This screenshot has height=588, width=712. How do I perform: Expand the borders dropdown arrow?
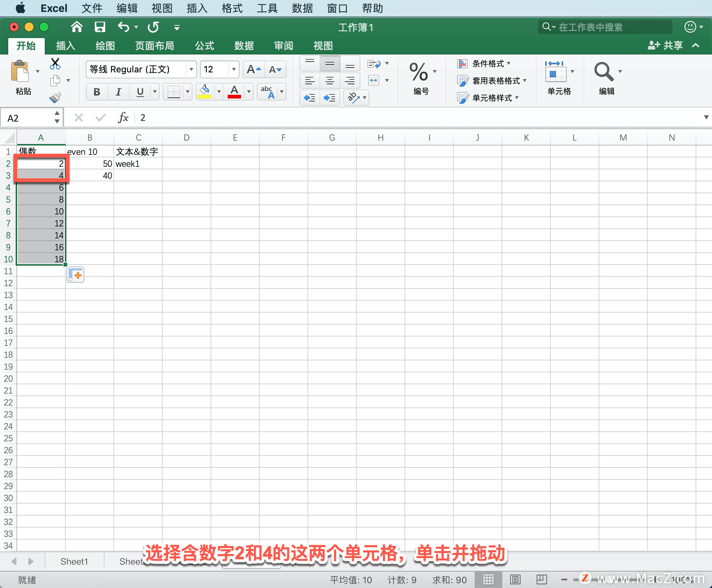(x=188, y=92)
